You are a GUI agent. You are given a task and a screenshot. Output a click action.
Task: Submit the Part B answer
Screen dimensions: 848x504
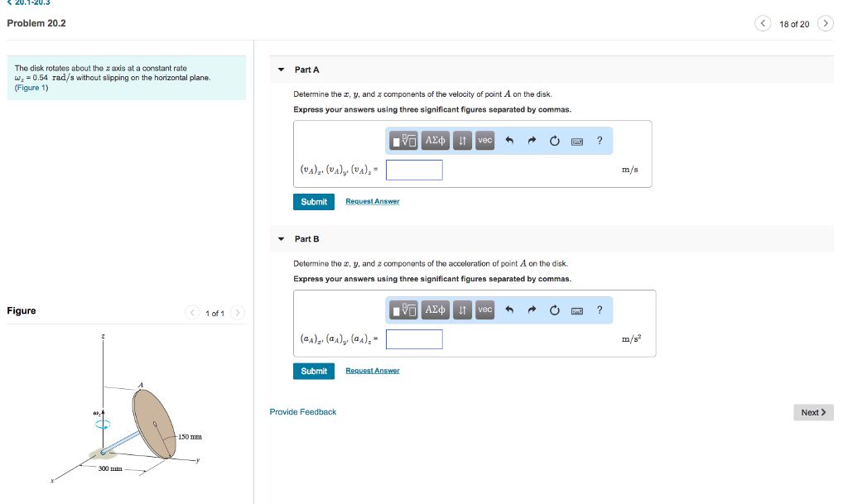[314, 371]
